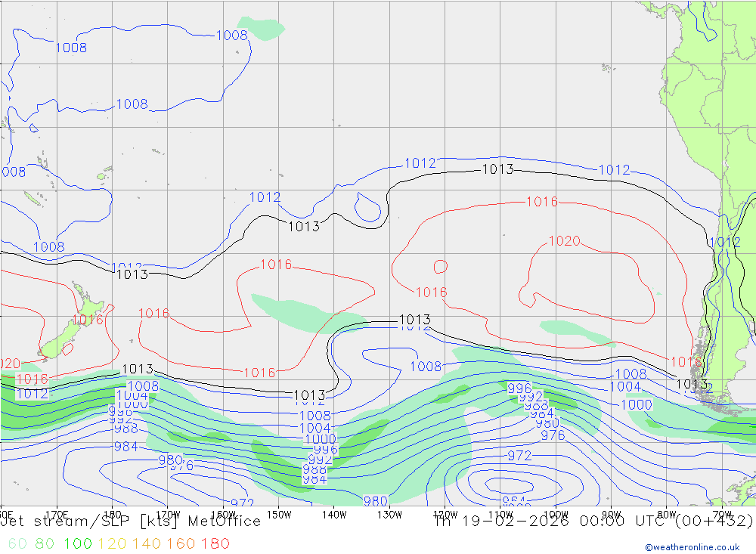Select the 180 kts legend value
The image size is (756, 554).
[x=215, y=544]
